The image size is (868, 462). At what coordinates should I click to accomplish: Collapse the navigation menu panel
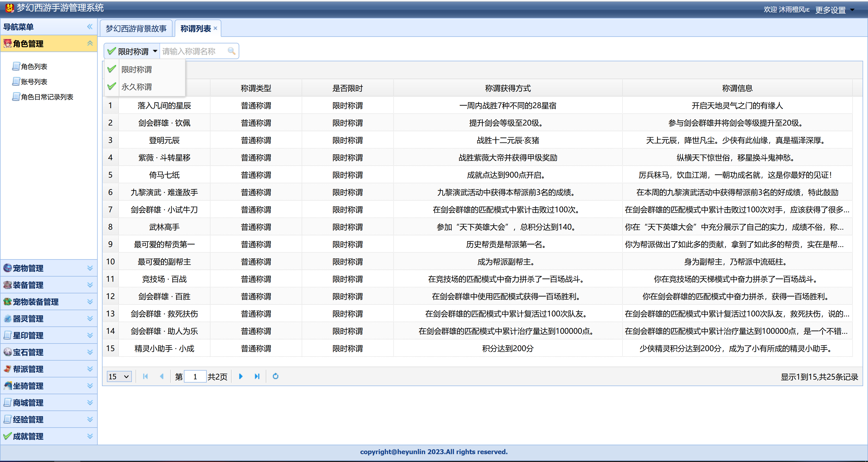coord(90,27)
